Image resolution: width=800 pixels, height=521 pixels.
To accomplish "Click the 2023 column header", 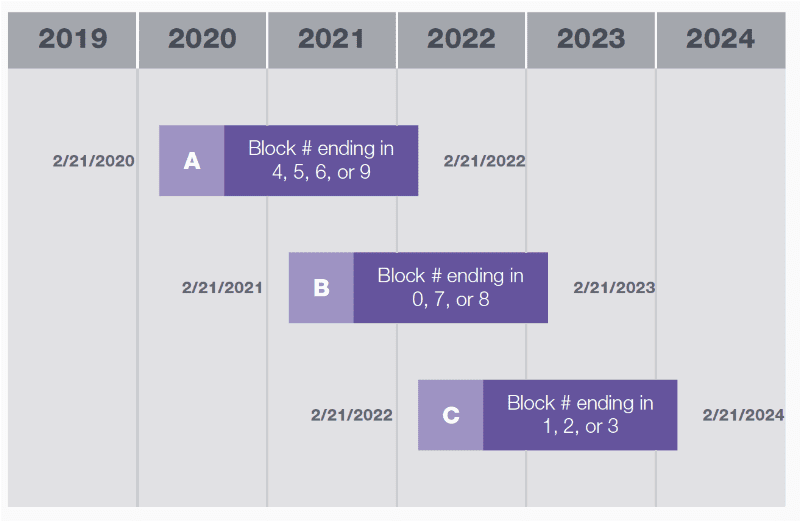I will click(591, 40).
